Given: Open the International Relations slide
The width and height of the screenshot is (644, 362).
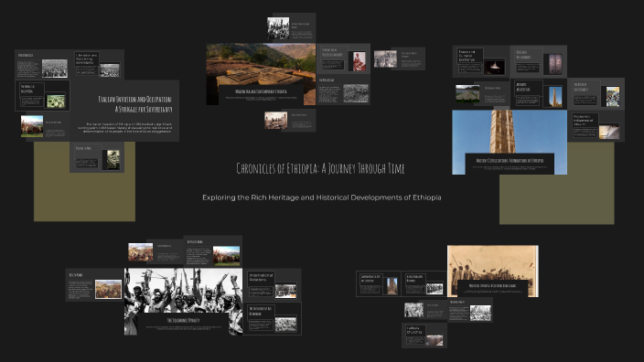Looking at the screenshot, I should point(273,284).
